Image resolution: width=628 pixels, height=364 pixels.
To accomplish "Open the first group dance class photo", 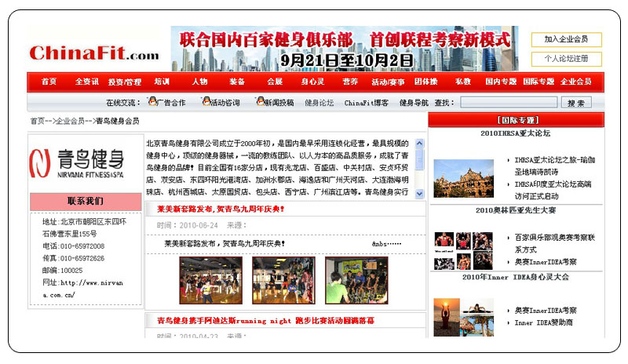I will coord(210,280).
